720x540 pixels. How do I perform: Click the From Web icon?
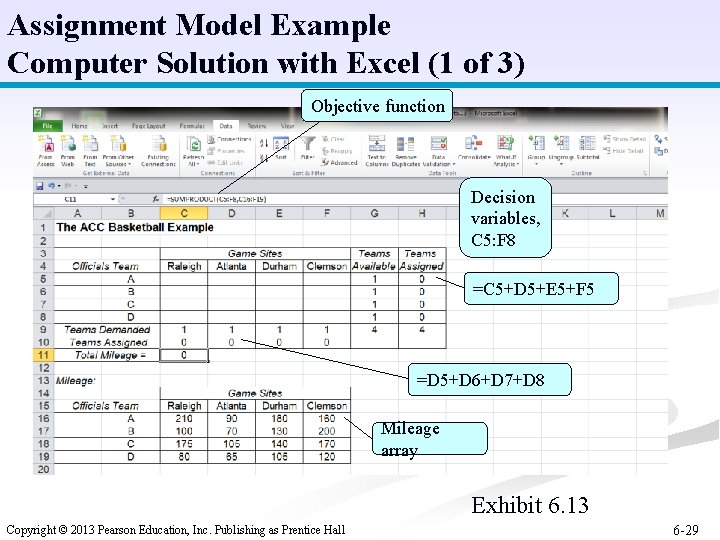(x=68, y=144)
